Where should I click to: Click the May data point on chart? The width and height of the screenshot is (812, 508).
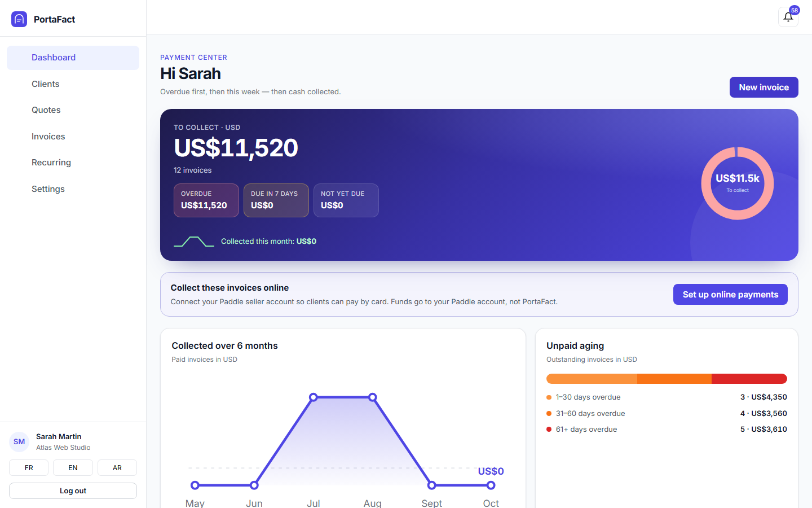pyautogui.click(x=195, y=485)
